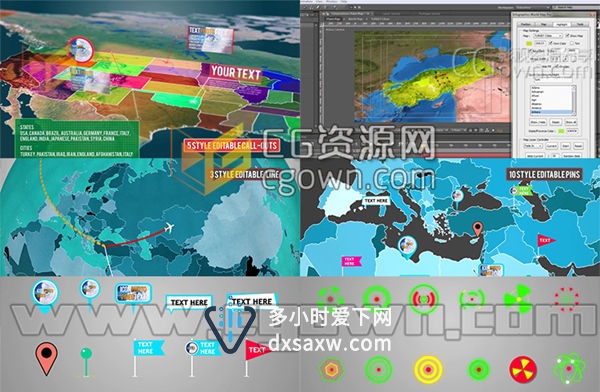This screenshot has height=392, width=600.
Task: Click the 5 STYLE EDITABLE CALL-OUTS banner
Action: pos(231,145)
